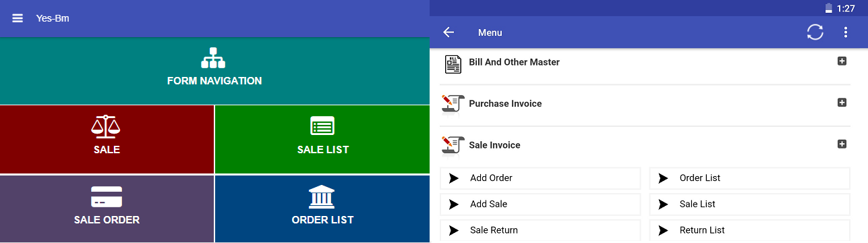Click the Form Navigation hierarchy icon
The width and height of the screenshot is (868, 243).
coord(214,58)
